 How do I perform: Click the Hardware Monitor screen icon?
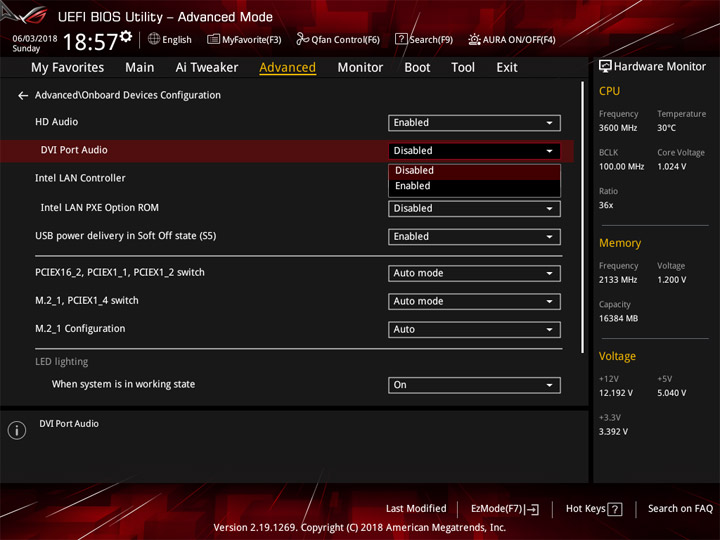click(x=605, y=67)
